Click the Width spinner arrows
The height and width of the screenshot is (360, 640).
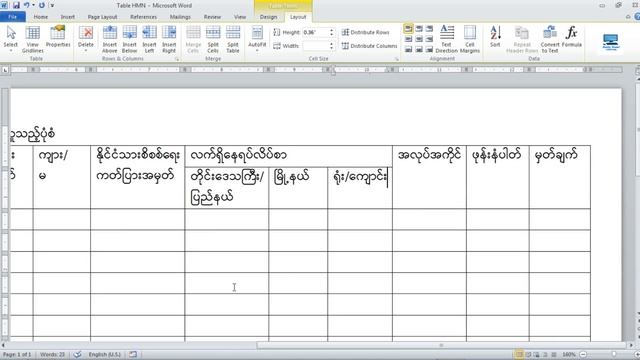click(x=331, y=46)
